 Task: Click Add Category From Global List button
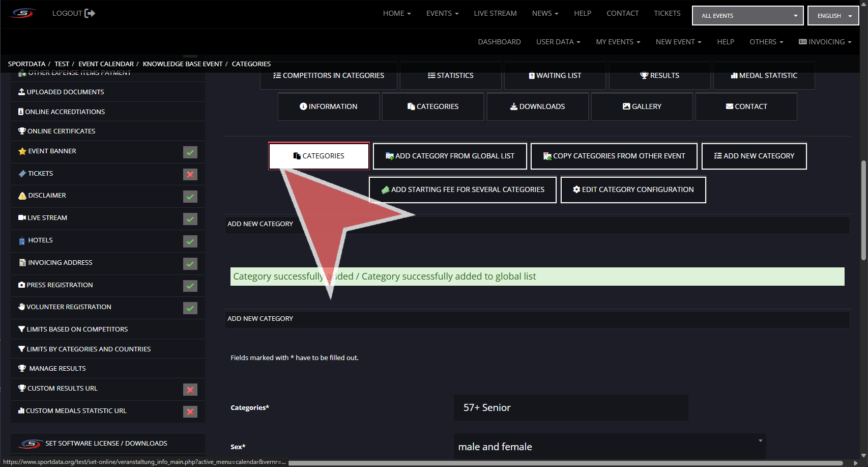(x=450, y=156)
